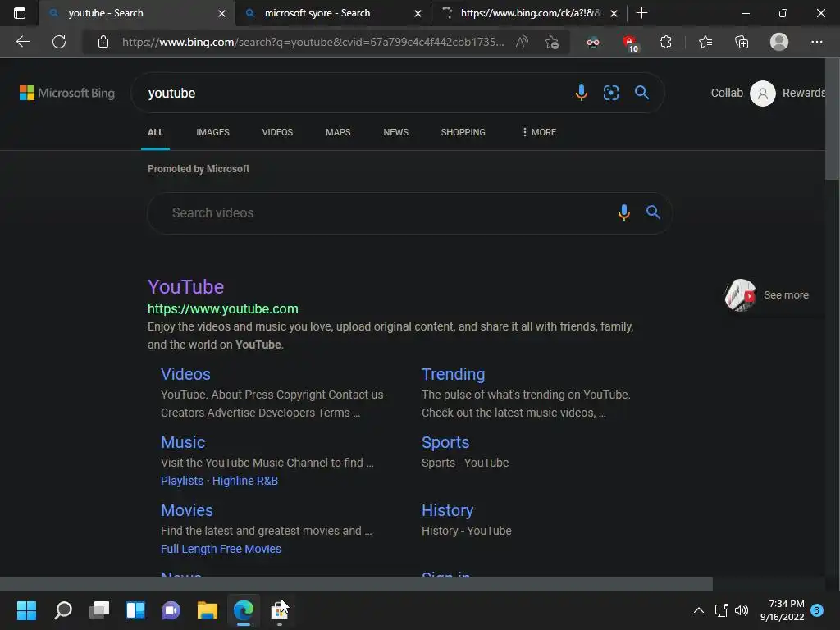This screenshot has width=840, height=630.
Task: Open https://www.youtube.com URL link
Action: point(223,308)
